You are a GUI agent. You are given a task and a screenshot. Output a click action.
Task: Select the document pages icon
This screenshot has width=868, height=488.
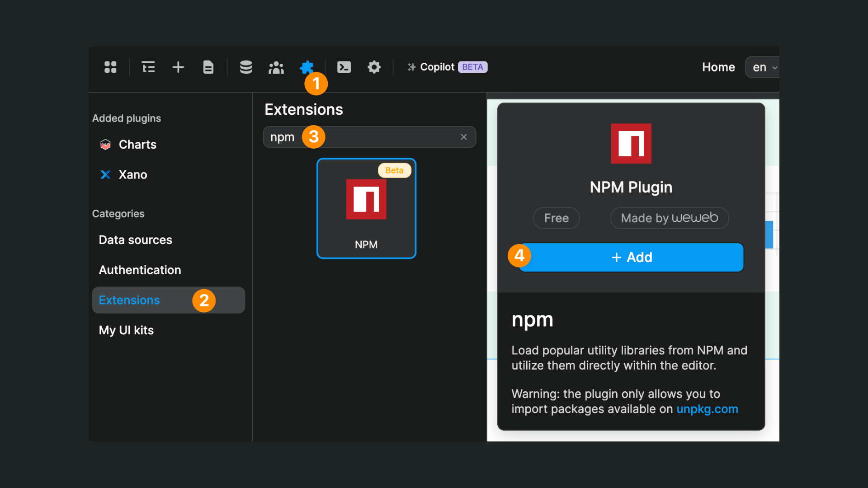tap(208, 67)
